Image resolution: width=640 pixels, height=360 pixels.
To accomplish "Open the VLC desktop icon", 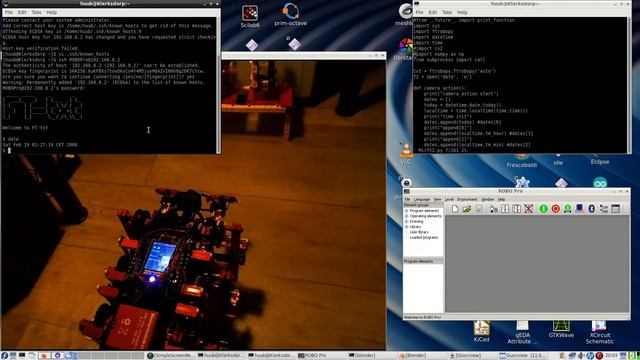I will coord(405,153).
